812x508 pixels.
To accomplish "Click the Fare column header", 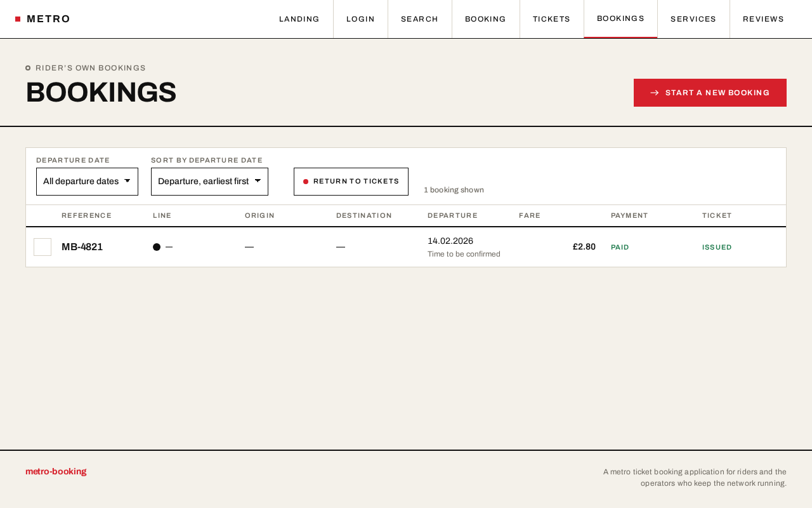I will point(530,216).
